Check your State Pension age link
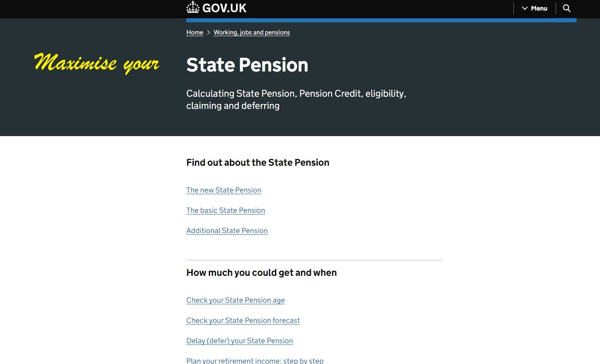The image size is (600, 364). coord(236,300)
